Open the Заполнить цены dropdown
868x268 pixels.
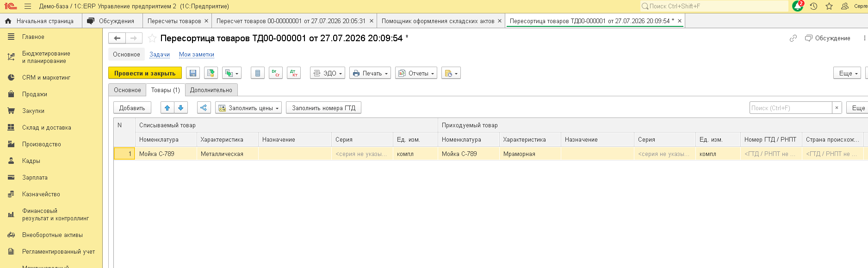[x=248, y=108]
